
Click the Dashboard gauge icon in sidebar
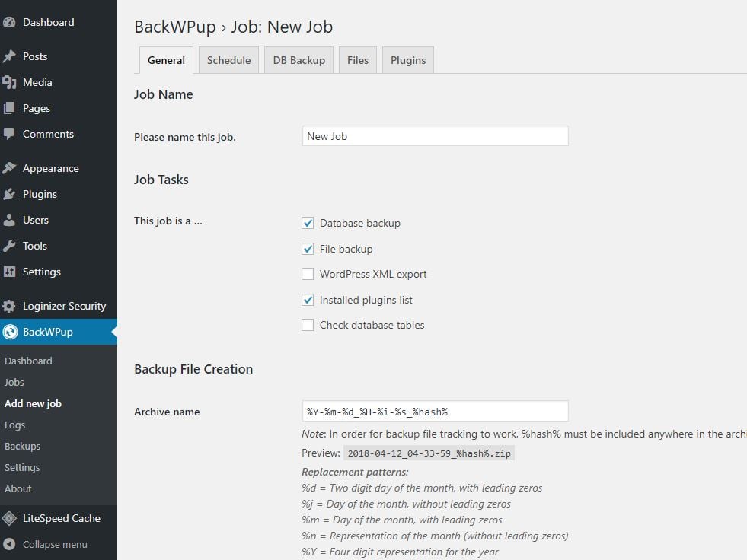[9, 22]
